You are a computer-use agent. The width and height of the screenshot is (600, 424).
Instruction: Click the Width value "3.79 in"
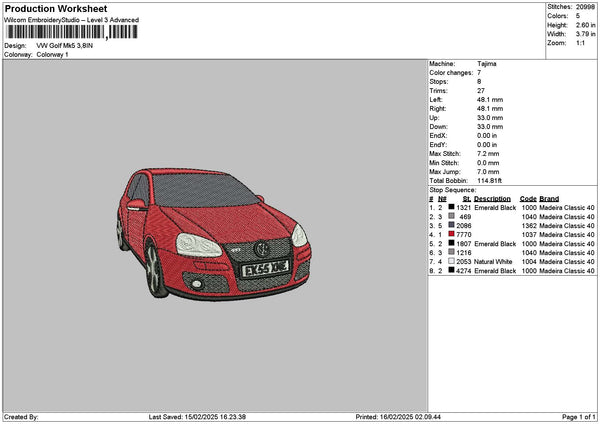point(585,34)
